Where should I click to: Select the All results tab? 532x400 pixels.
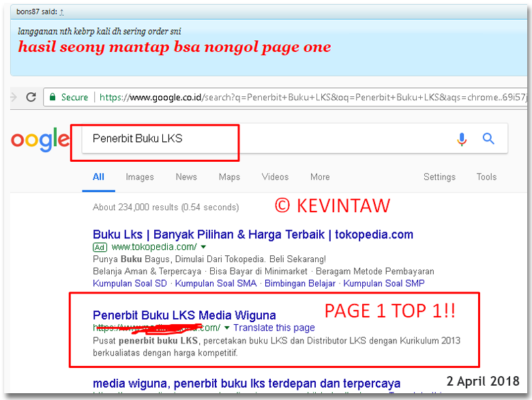coord(98,177)
